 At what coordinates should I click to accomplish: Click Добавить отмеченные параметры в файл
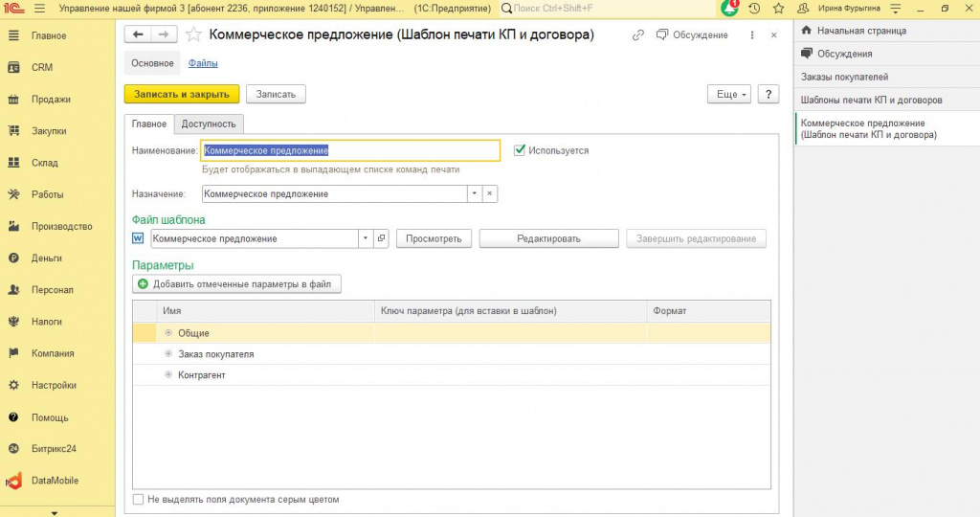point(236,283)
